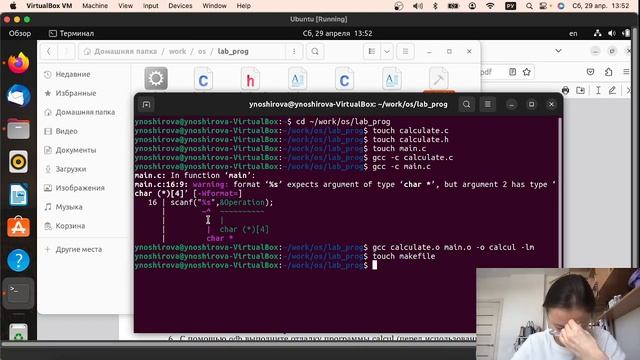640x360 pixels.
Task: Select the gear executable file icon
Action: (x=156, y=78)
